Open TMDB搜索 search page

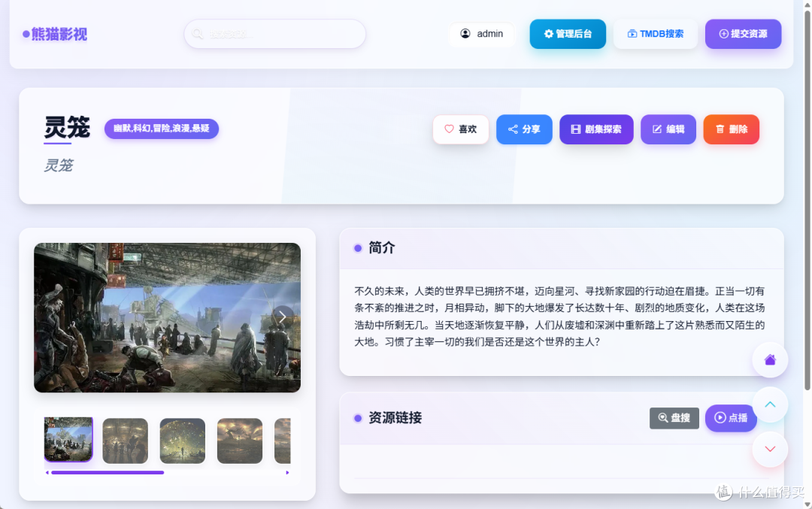655,34
